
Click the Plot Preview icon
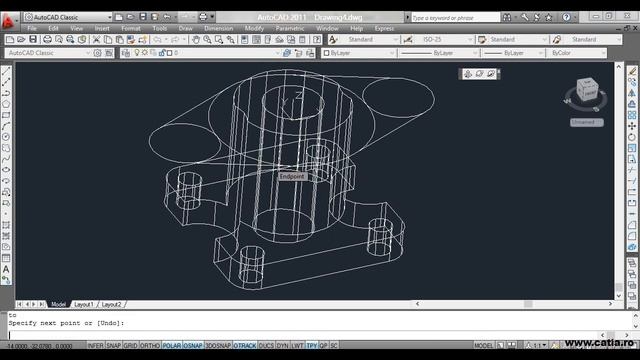[59, 40]
